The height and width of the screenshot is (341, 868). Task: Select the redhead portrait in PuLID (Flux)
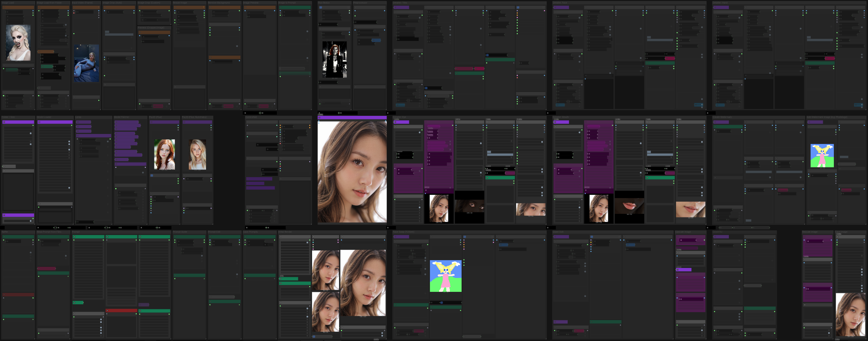(x=164, y=154)
